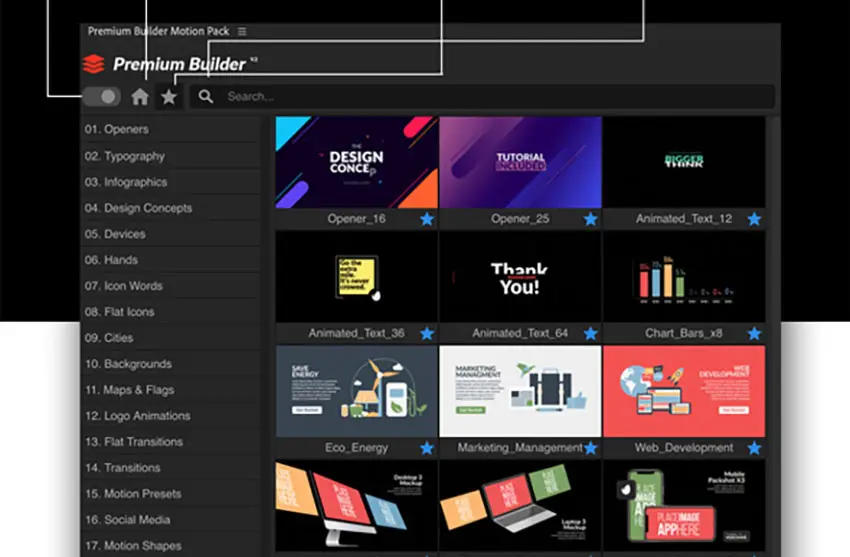Viewport: 850px width, 557px height.
Task: Toggle the Web_Development favorite star
Action: coord(754,448)
